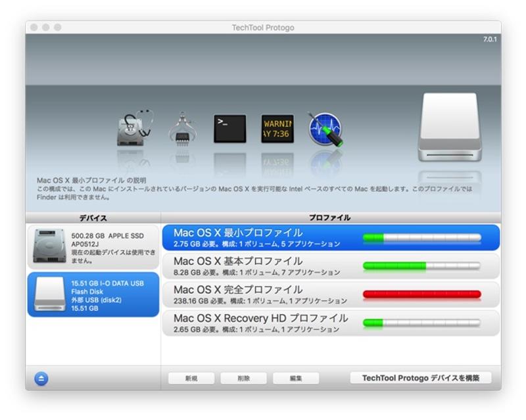Viewport: 526px width, 420px height.
Task: Click text '2.65 GB 必要' in Recovery profile
Action: pos(195,329)
